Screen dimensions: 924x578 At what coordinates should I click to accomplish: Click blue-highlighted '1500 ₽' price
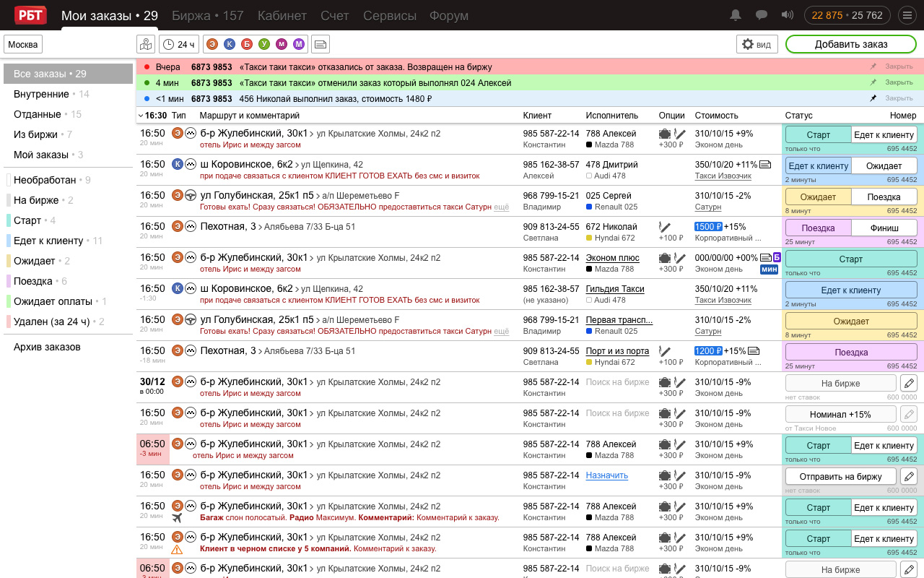point(708,227)
